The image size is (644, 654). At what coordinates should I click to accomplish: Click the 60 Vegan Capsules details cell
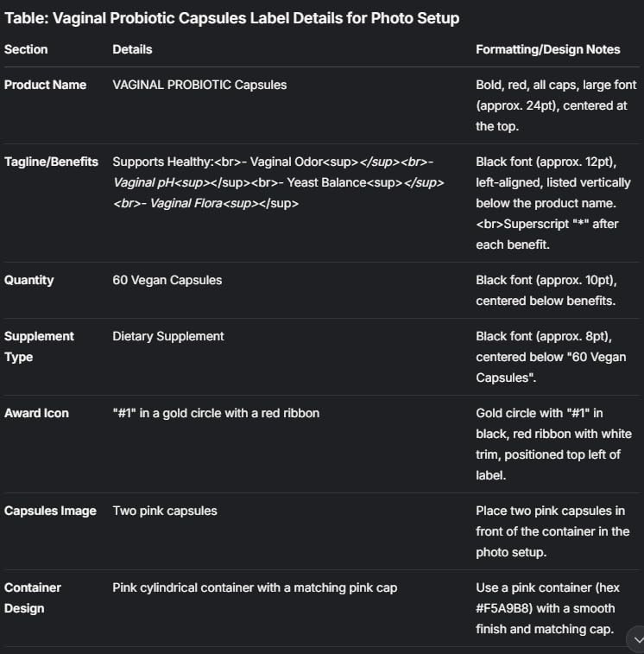(167, 280)
